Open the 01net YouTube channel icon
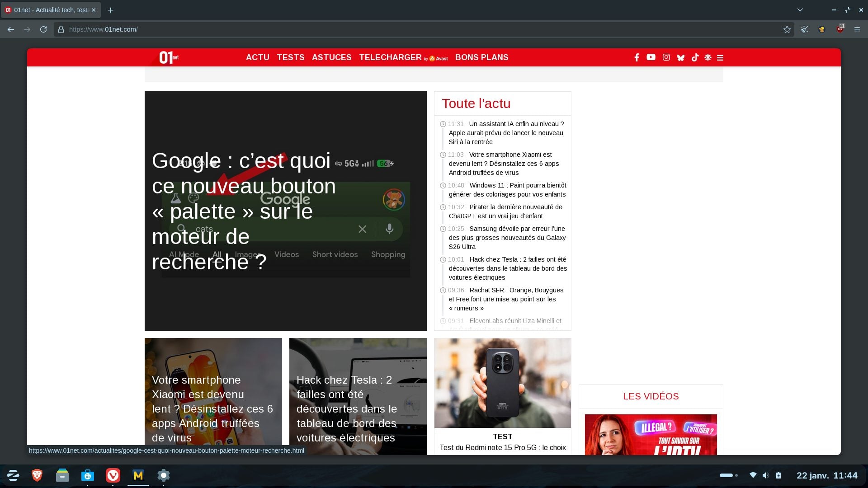 click(x=651, y=57)
